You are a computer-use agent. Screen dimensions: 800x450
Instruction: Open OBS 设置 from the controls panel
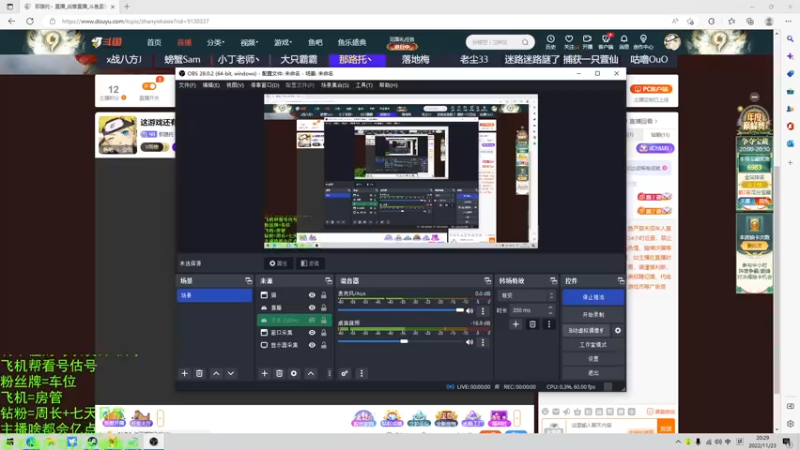click(593, 359)
